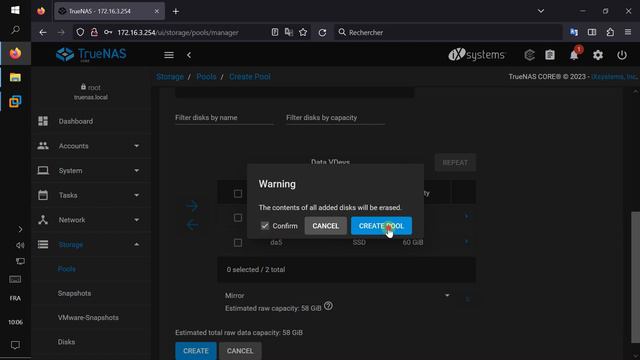Viewport: 640px width, 360px height.
Task: Show hidden taskbar tray icons
Action: (20, 229)
